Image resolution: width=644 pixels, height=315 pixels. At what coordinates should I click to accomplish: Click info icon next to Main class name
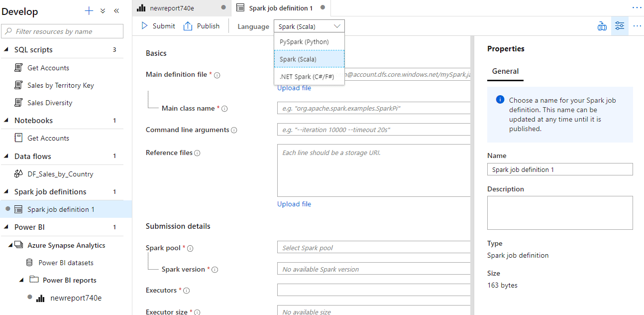(x=224, y=109)
